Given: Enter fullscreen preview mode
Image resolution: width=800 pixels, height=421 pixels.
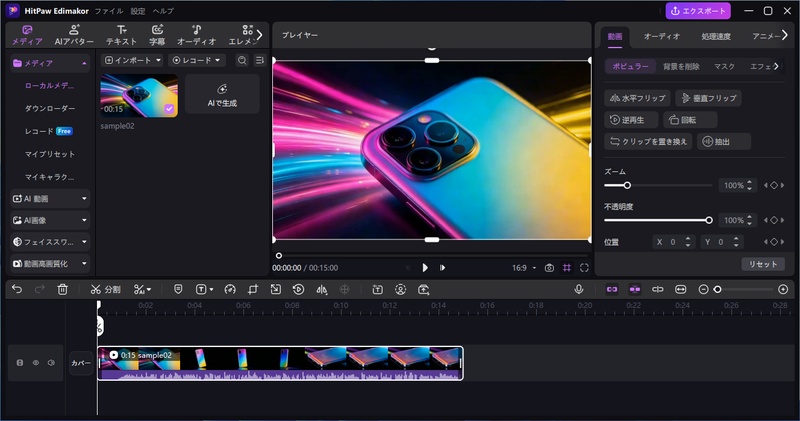Looking at the screenshot, I should click(x=584, y=268).
